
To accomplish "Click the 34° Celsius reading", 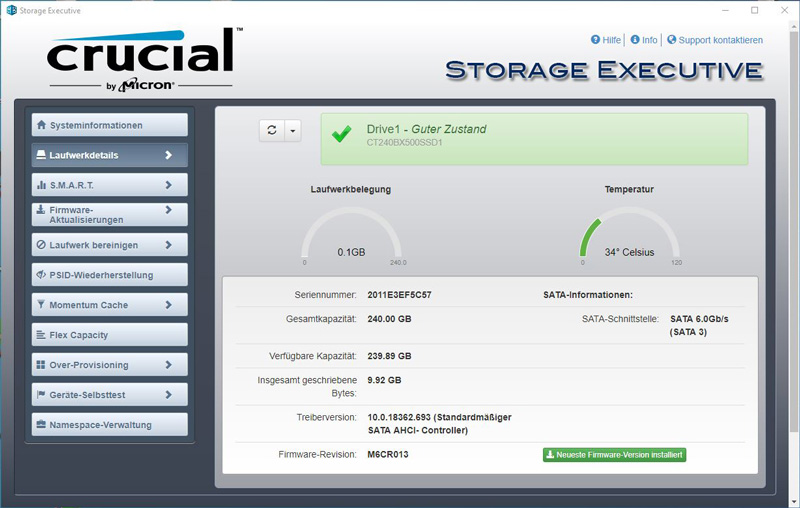I will click(x=630, y=252).
